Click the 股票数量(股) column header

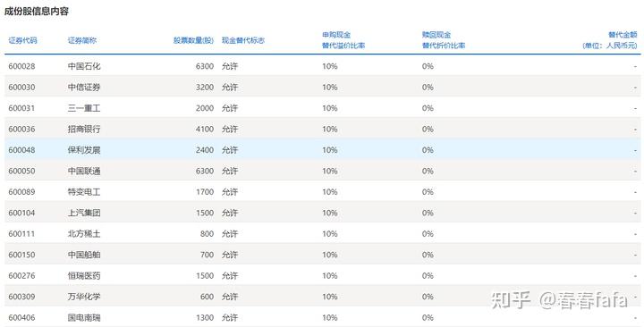click(193, 40)
